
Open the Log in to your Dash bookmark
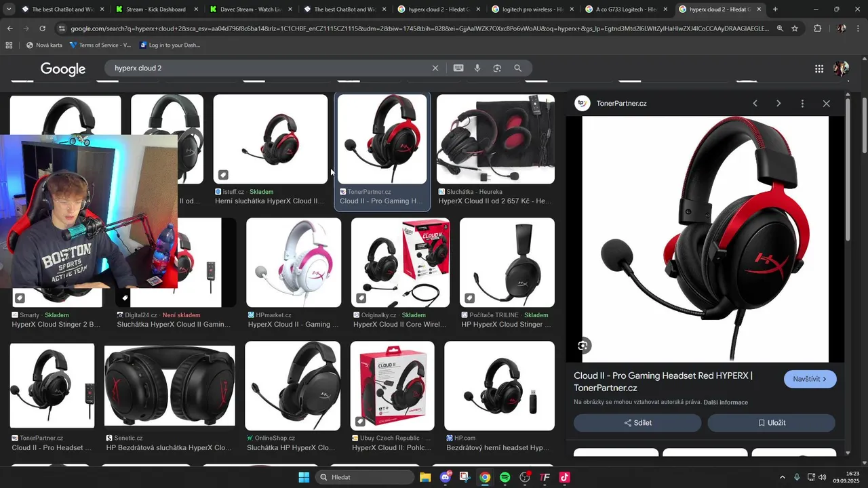(170, 45)
